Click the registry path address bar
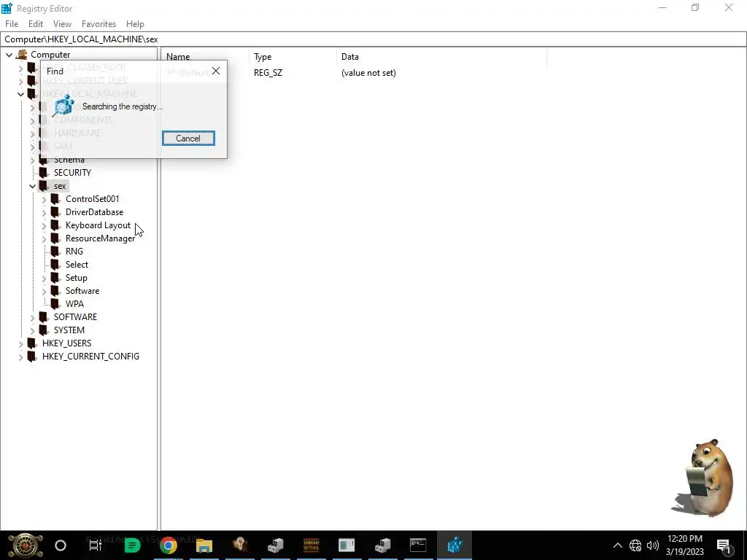This screenshot has height=560, width=747. pos(373,39)
